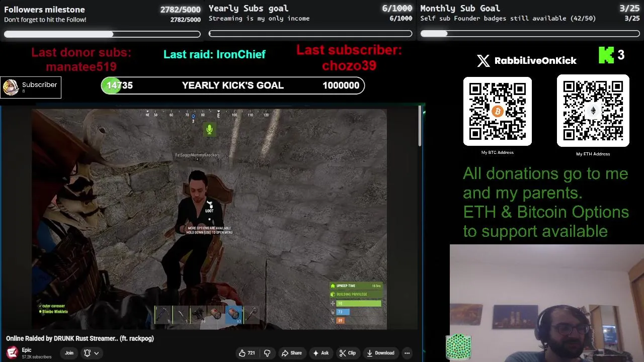This screenshot has width=644, height=362.
Task: Click the page scrollbar beside the video
Action: tap(420, 127)
